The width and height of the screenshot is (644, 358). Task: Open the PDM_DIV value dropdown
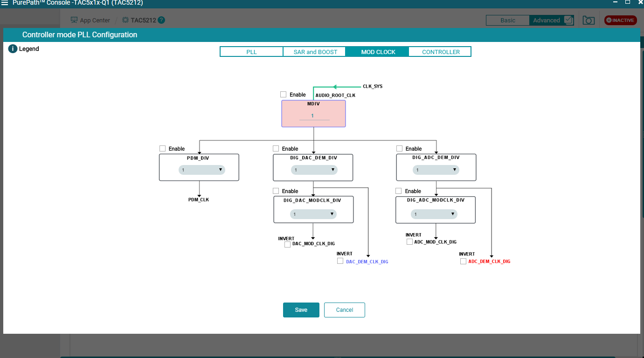coord(202,170)
